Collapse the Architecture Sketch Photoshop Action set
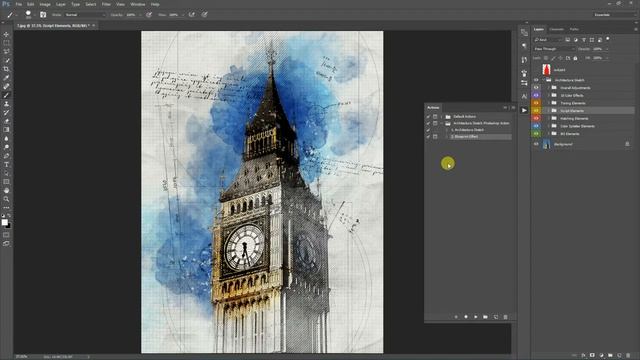Image resolution: width=640 pixels, height=360 pixels. coord(442,123)
